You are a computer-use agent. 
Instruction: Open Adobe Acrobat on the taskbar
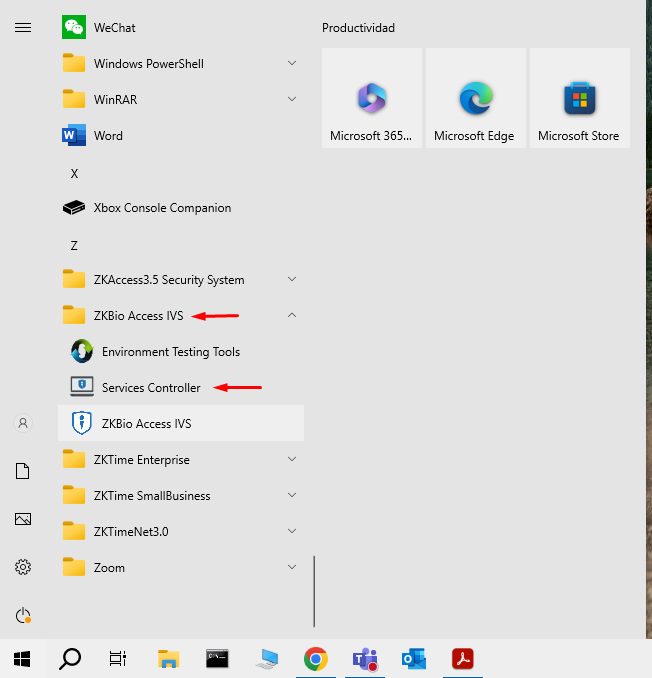coord(463,659)
